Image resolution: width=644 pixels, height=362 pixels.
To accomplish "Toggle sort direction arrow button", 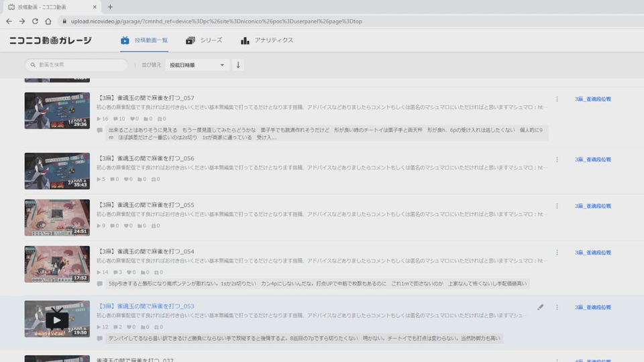I will click(237, 65).
